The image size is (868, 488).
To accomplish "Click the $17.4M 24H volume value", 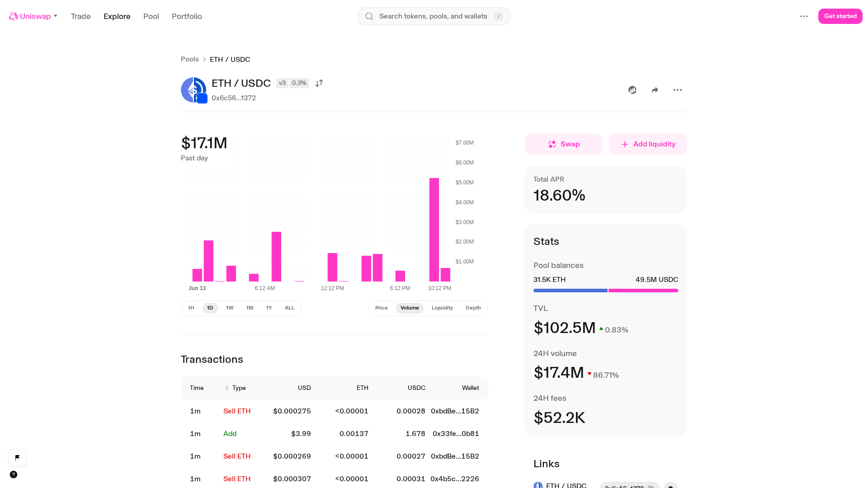I will (559, 373).
